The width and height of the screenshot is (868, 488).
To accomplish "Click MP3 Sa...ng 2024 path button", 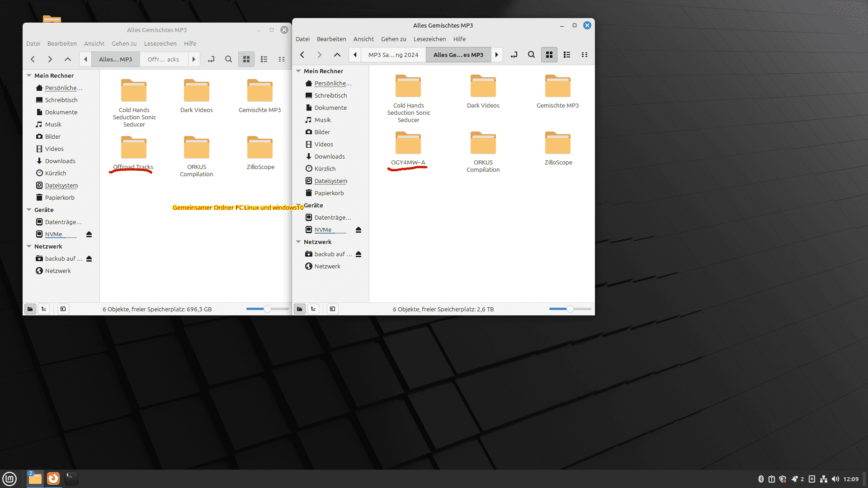I will point(393,55).
